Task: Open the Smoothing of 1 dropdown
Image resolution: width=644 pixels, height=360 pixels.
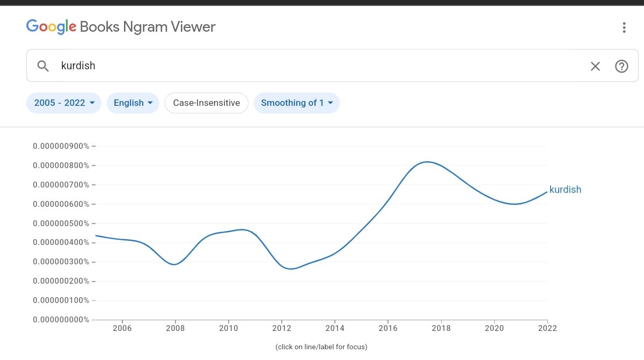Action: tap(297, 103)
